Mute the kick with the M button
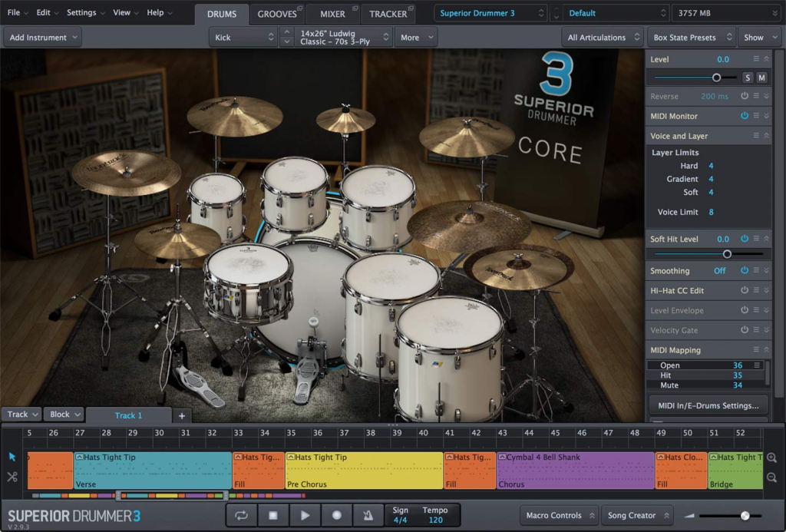 click(x=761, y=78)
